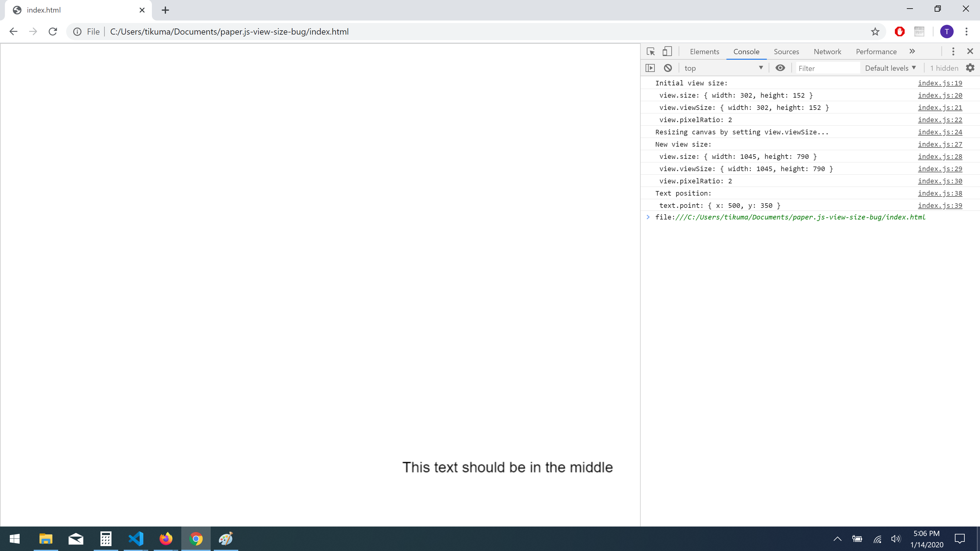This screenshot has height=551, width=980.
Task: Create a live expression with the eye icon
Action: click(x=780, y=68)
